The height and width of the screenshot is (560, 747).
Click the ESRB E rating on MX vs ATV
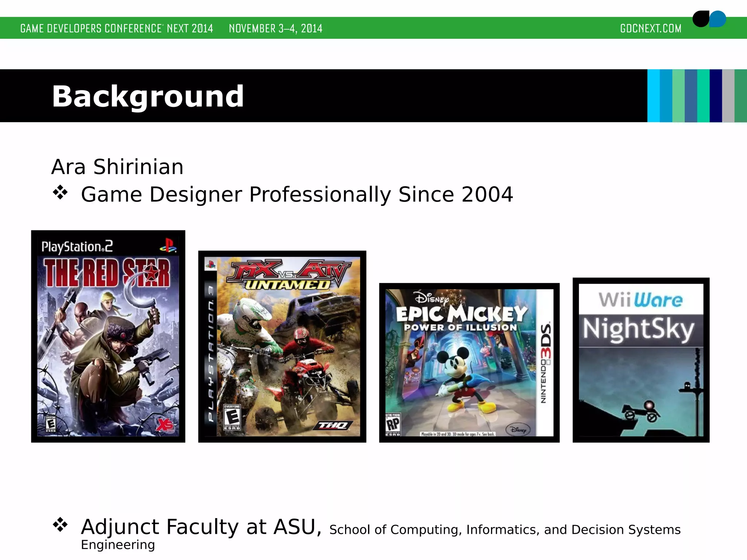click(x=232, y=417)
